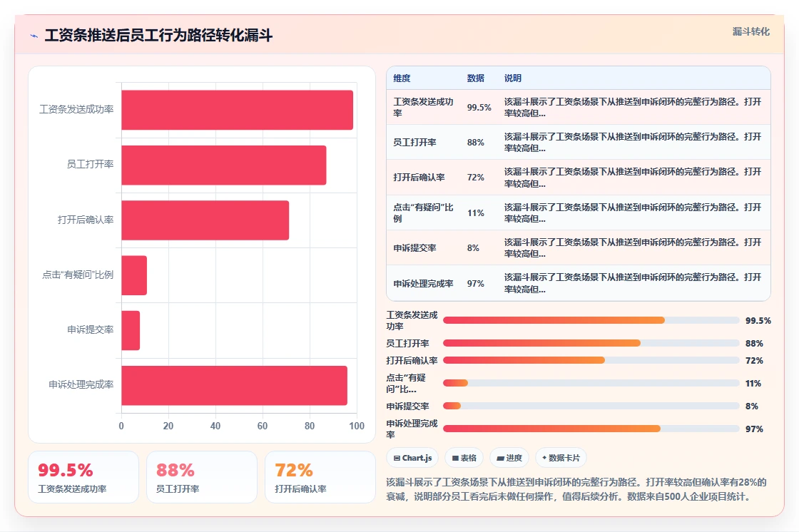This screenshot has width=799, height=532.
Task: Click the 99.5% value in the table
Action: [x=479, y=108]
